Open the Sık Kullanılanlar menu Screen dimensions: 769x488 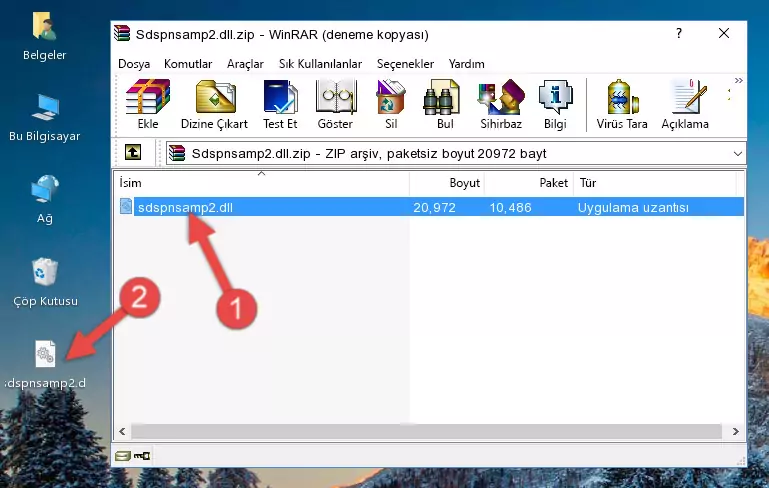coord(320,64)
